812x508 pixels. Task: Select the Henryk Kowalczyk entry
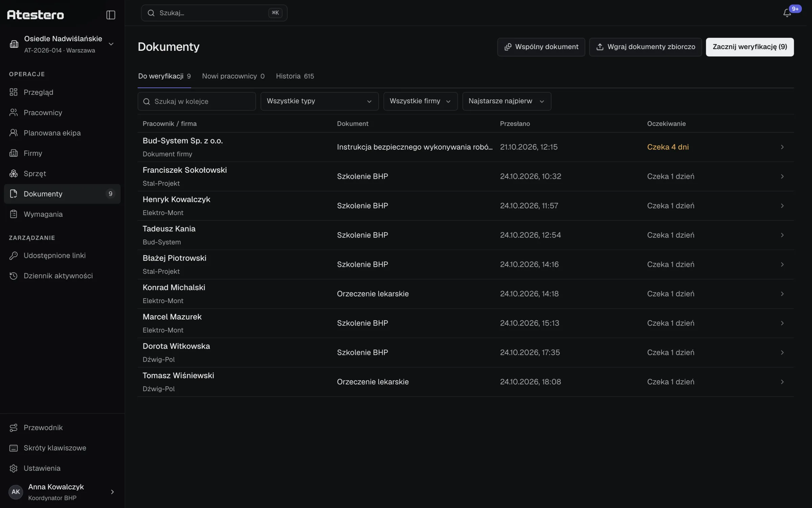pos(466,206)
